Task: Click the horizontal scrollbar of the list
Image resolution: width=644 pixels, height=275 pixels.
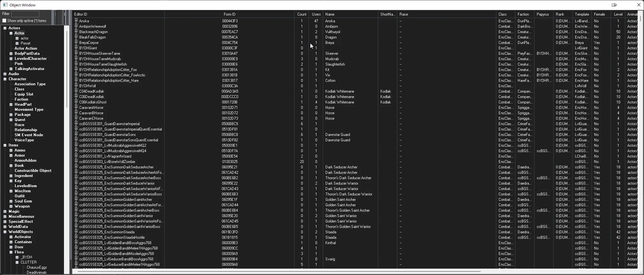Action: (x=279, y=271)
